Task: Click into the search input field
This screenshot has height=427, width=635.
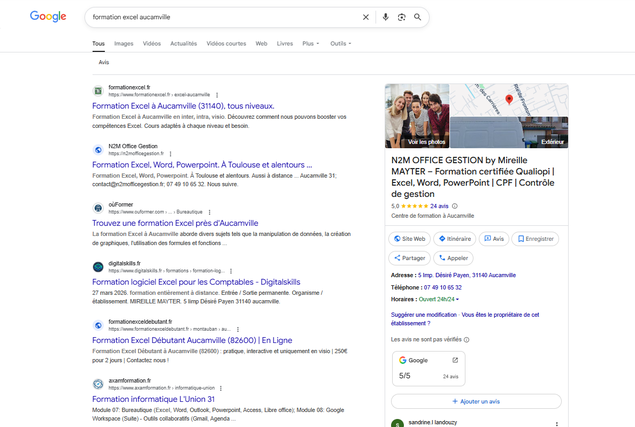Action: [225, 17]
